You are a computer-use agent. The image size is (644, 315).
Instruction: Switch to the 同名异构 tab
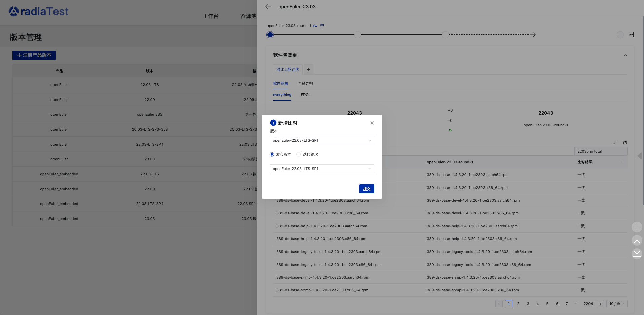[305, 83]
